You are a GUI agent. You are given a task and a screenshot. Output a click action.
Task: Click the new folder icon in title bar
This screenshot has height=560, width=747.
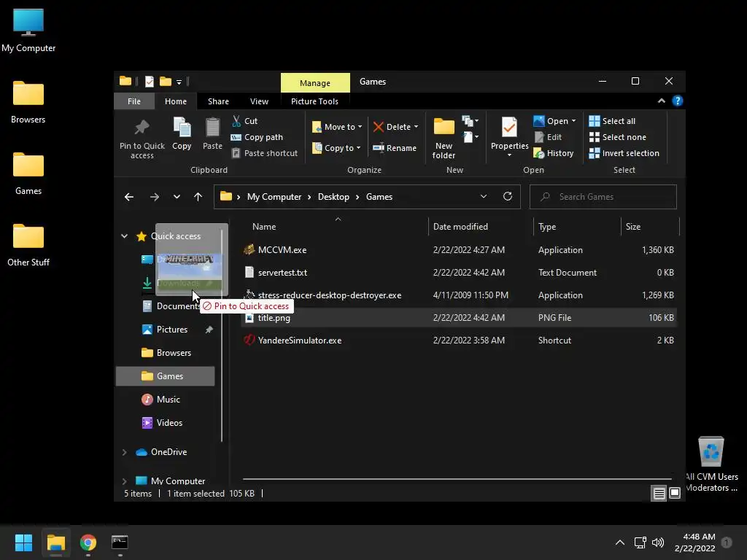(166, 82)
